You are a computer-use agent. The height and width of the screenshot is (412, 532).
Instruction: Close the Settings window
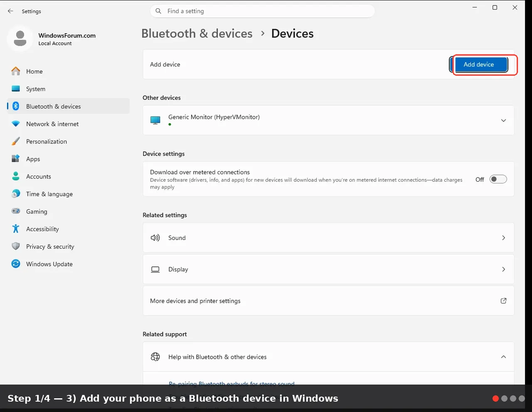515,7
